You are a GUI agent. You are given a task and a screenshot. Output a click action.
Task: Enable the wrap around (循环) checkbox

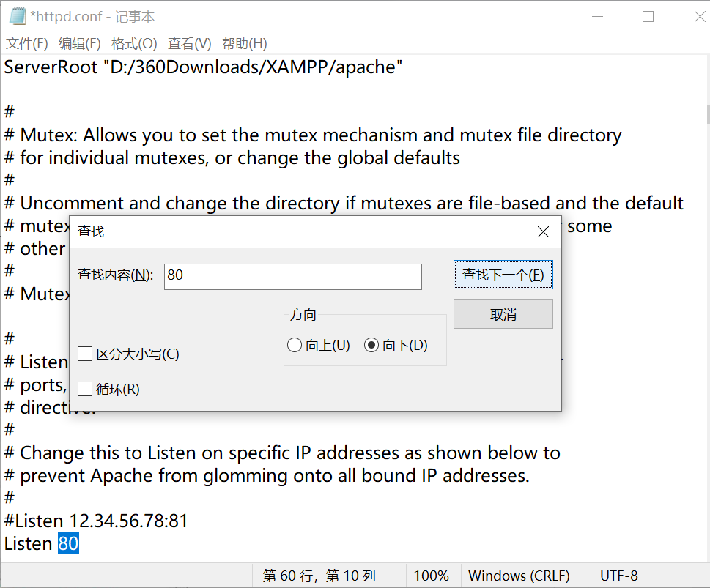pos(85,389)
